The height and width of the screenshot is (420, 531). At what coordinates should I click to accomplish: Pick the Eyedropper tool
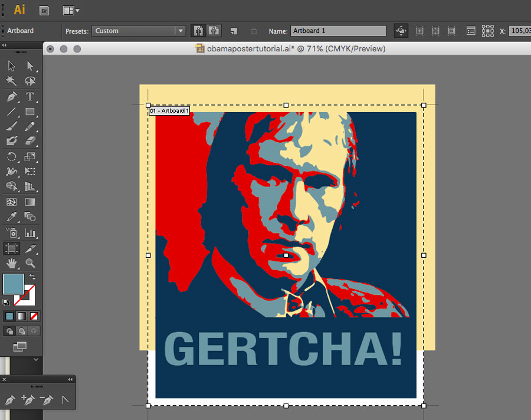pyautogui.click(x=12, y=216)
